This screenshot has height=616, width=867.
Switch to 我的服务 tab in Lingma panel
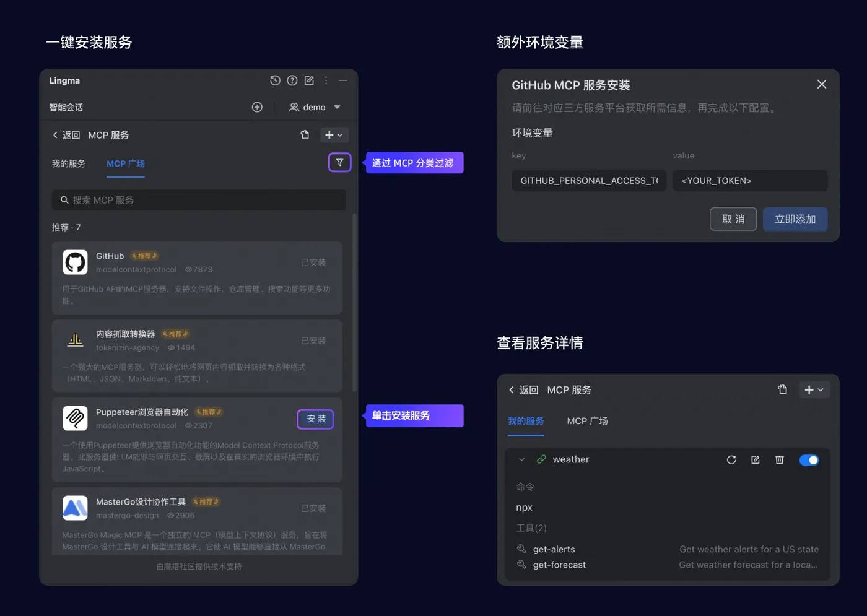tap(69, 163)
